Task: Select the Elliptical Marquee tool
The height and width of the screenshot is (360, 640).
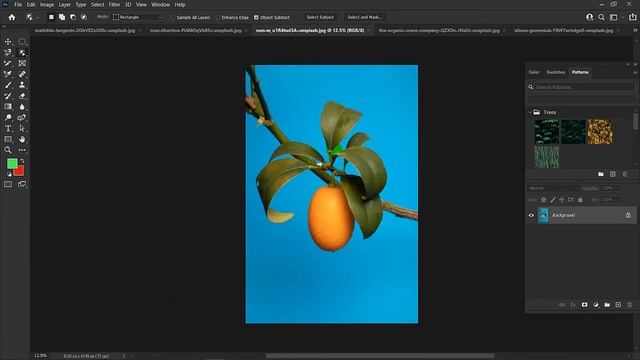Action: [x=22, y=42]
